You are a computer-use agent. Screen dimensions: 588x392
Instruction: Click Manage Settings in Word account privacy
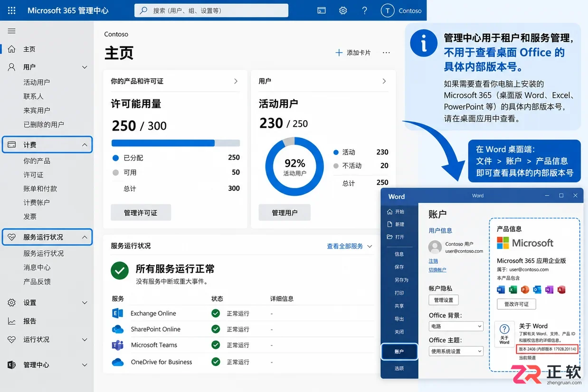click(444, 300)
